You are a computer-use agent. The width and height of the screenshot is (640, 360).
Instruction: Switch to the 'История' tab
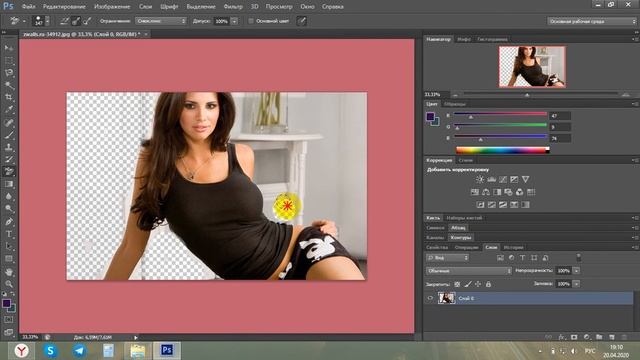pos(513,247)
